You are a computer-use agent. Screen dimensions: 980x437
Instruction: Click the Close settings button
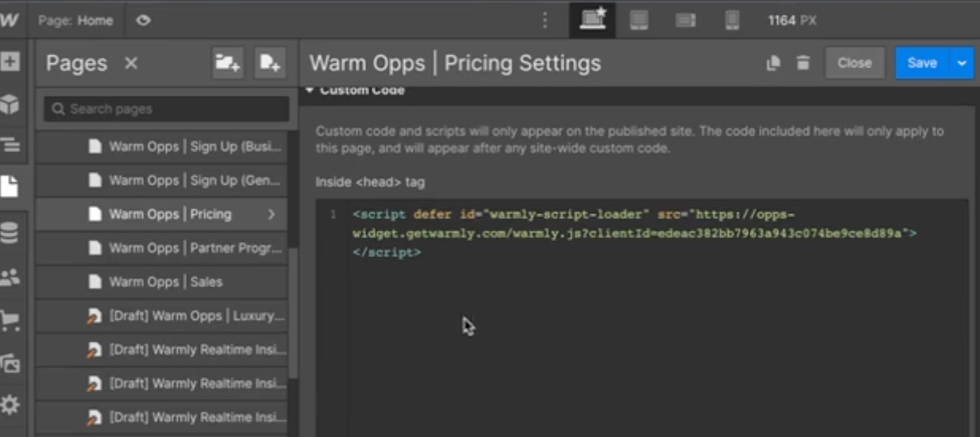pyautogui.click(x=855, y=63)
